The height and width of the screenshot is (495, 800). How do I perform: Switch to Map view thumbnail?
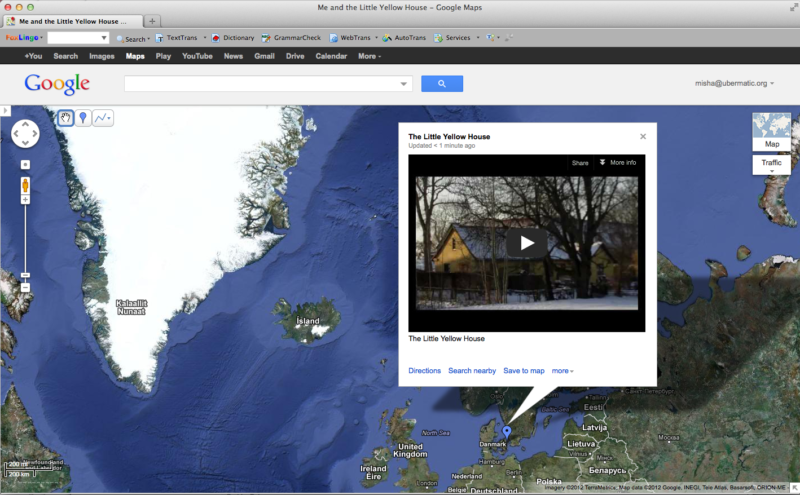coord(771,131)
